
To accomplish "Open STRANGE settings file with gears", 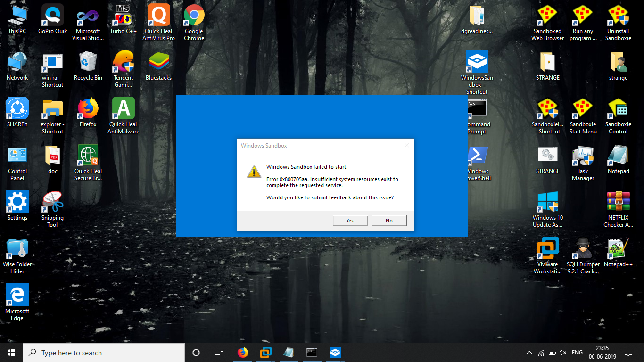I will 548,160.
